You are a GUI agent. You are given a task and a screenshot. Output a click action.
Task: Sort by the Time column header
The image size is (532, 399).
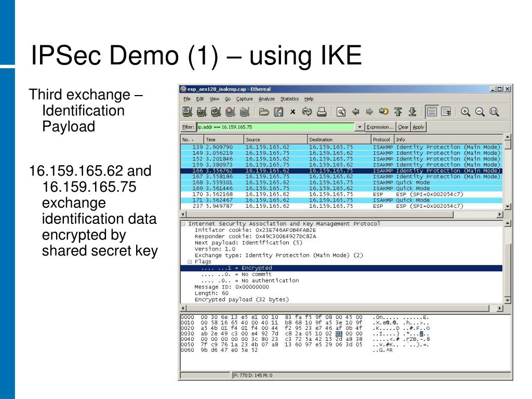point(223,139)
